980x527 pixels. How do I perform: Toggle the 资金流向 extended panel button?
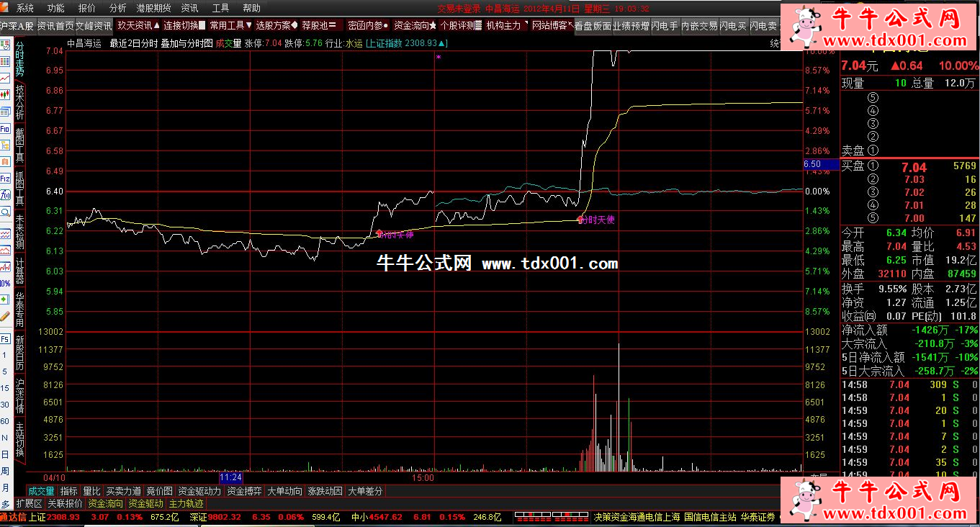(105, 504)
